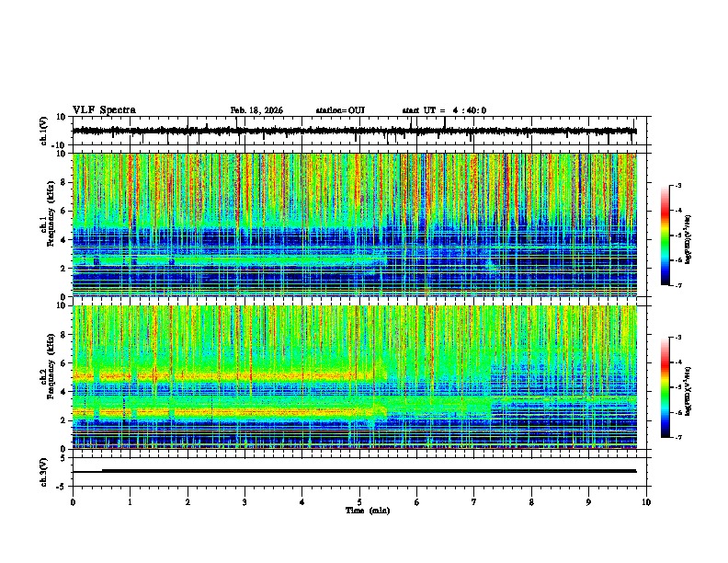
Task: Click the ch.1 voltage waveform trace
Action: point(354,132)
